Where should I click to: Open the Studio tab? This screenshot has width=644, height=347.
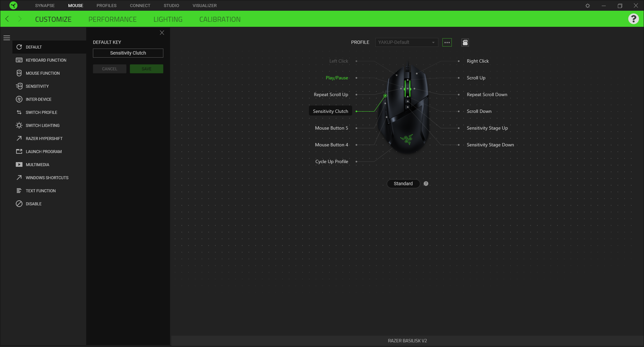tap(171, 5)
